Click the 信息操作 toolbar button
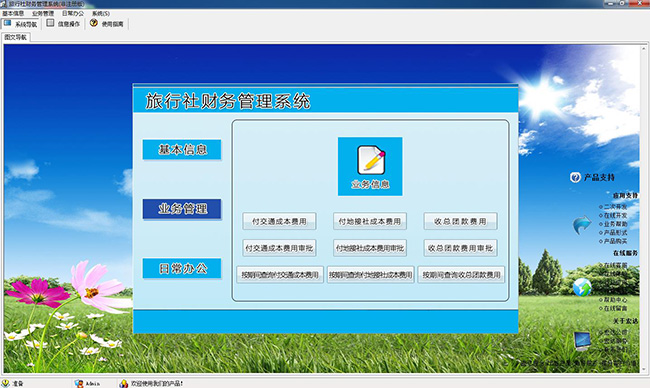The width and height of the screenshot is (650, 388). click(63, 24)
